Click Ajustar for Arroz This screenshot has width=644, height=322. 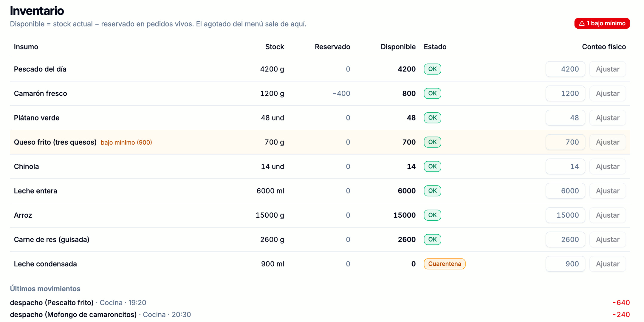[x=608, y=215]
